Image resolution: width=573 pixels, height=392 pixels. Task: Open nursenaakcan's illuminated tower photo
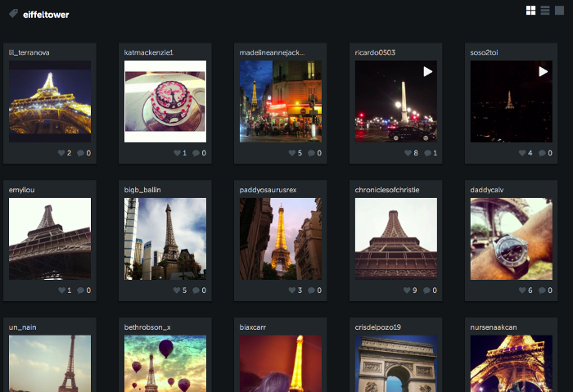point(512,363)
